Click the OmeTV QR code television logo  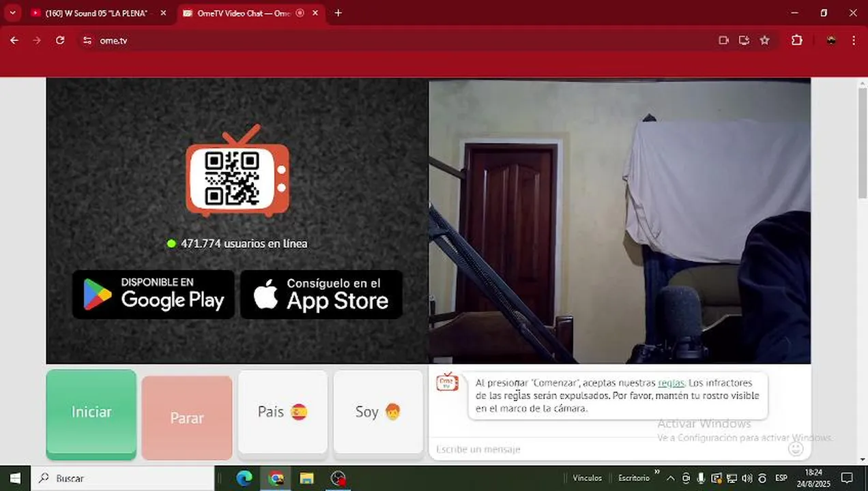point(237,170)
